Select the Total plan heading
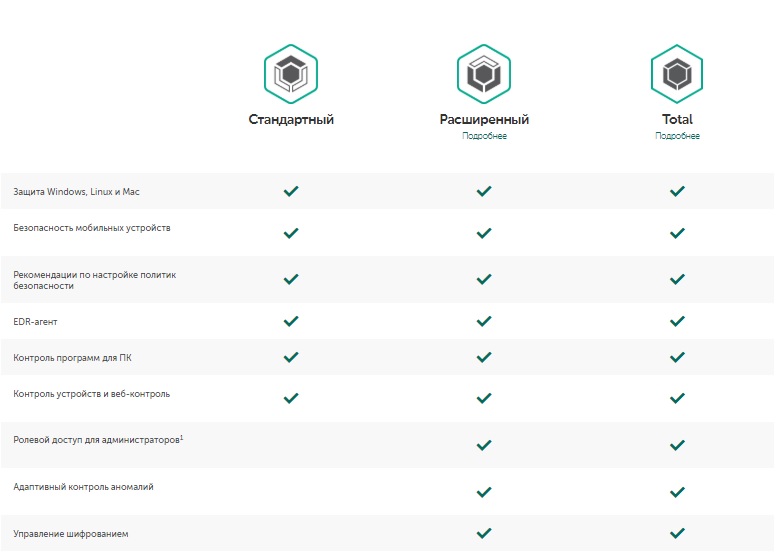 [677, 119]
